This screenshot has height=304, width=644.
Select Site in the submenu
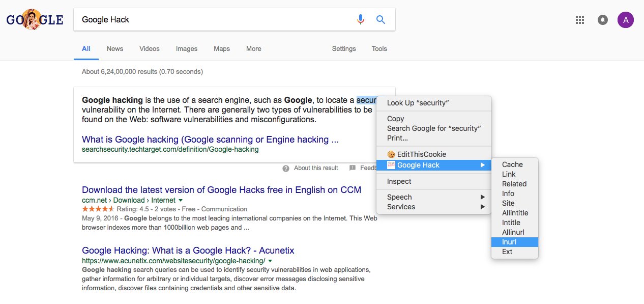pyautogui.click(x=515, y=203)
